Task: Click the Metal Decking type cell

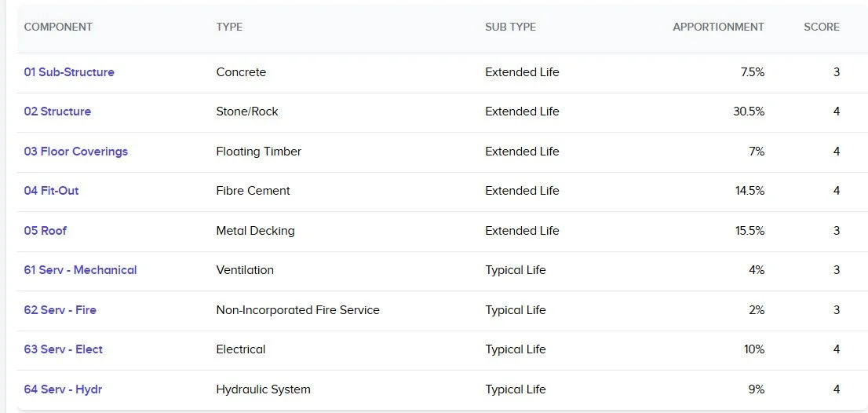Action: pos(255,231)
